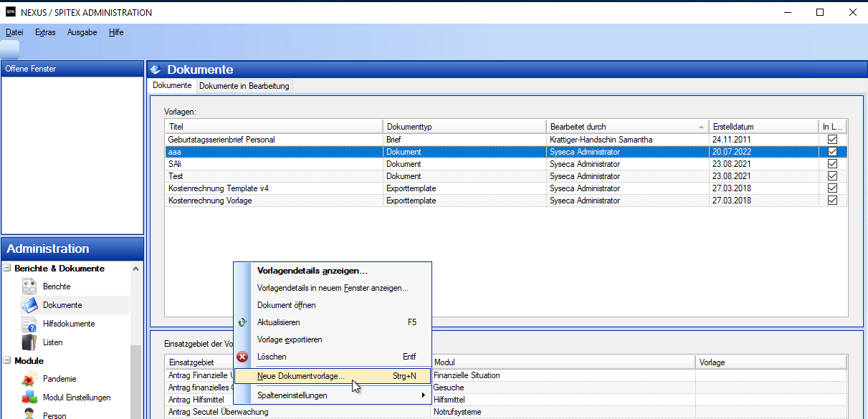This screenshot has height=419, width=868.
Task: Open the Berichte icon in sidebar
Action: [29, 286]
